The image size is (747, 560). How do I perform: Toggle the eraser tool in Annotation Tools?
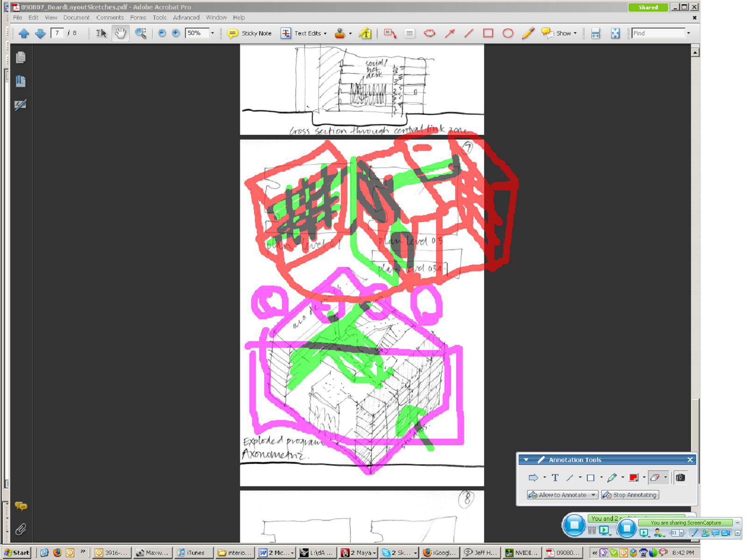[655, 477]
